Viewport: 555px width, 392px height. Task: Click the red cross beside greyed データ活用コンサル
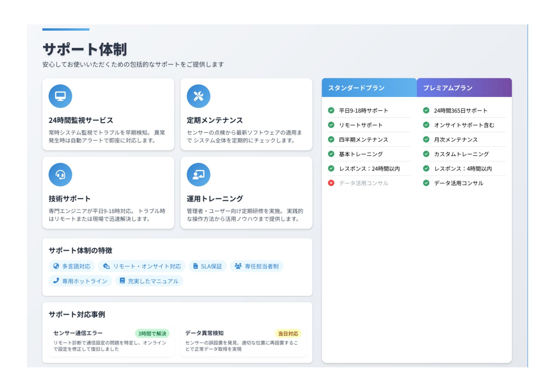point(331,183)
